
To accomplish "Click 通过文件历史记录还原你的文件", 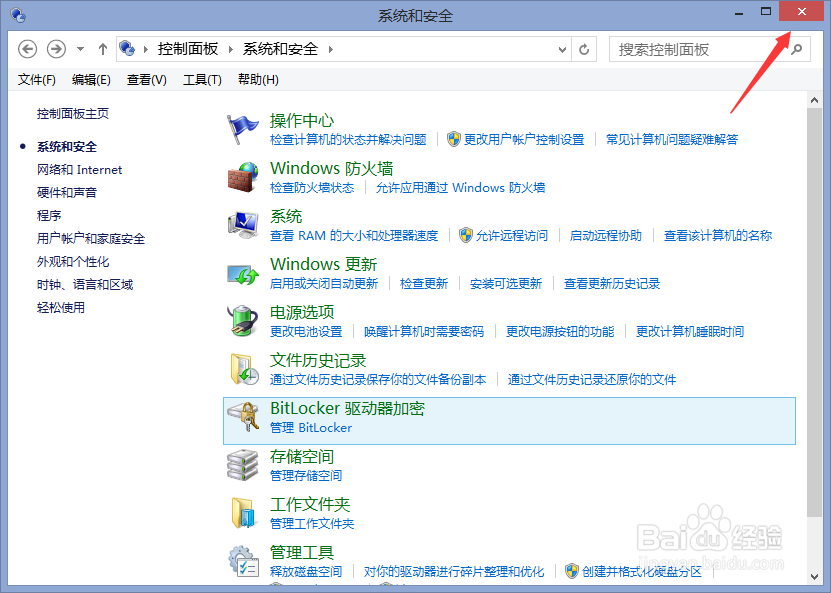I will [592, 379].
